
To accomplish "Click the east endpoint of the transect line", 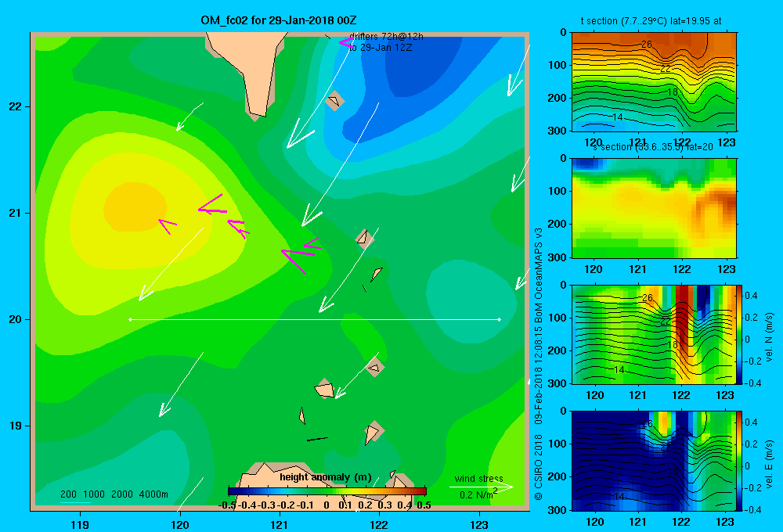I will point(500,319).
